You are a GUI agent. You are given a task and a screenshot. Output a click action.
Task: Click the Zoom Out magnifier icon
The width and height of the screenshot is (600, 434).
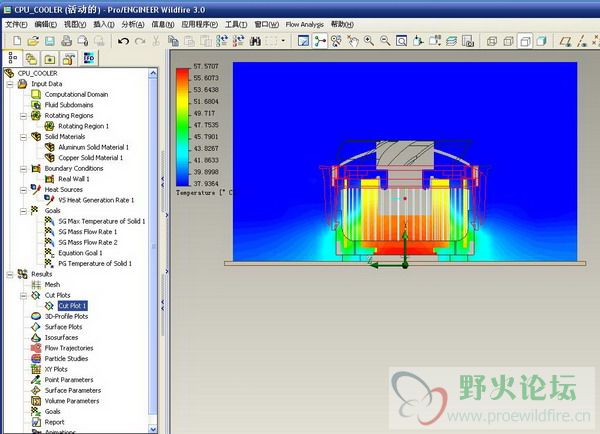pos(385,41)
